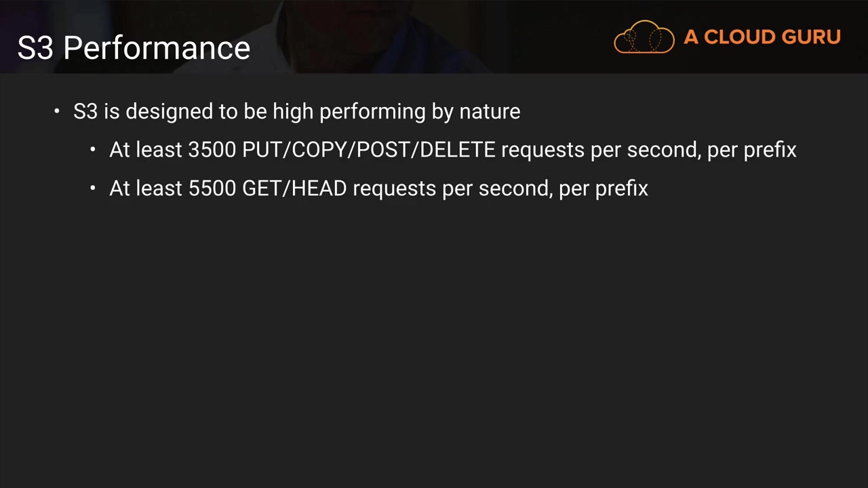
Task: Click the word 'GET' in the second sub-bullet
Action: click(x=264, y=188)
